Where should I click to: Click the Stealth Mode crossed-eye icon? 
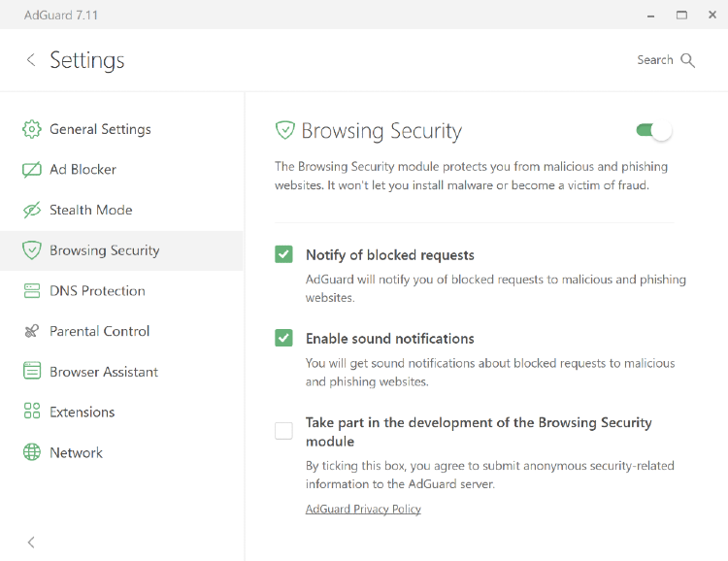coord(32,210)
